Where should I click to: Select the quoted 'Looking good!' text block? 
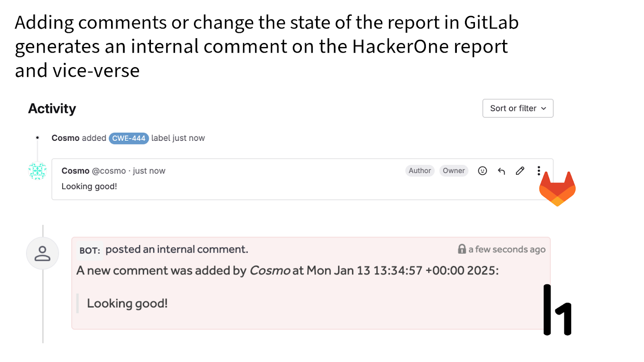(127, 303)
